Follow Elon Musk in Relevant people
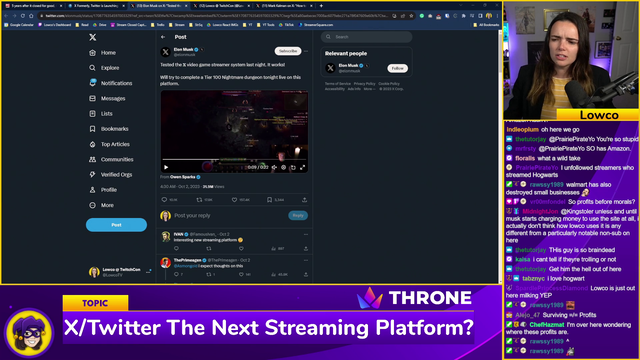640x360 pixels. (x=398, y=68)
